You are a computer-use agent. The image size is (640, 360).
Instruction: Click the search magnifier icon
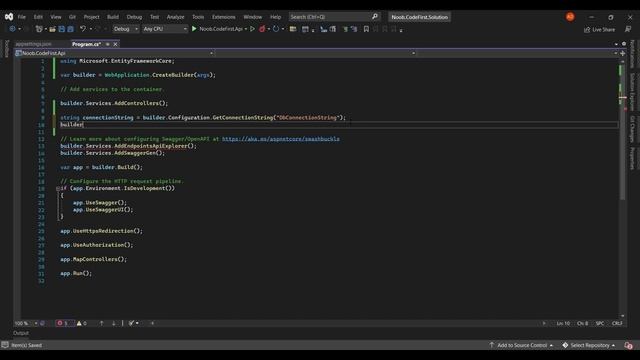pyautogui.click(x=375, y=17)
